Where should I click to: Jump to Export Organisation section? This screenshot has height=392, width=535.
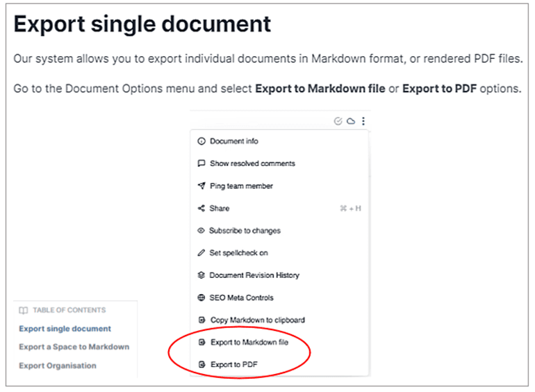pos(58,366)
